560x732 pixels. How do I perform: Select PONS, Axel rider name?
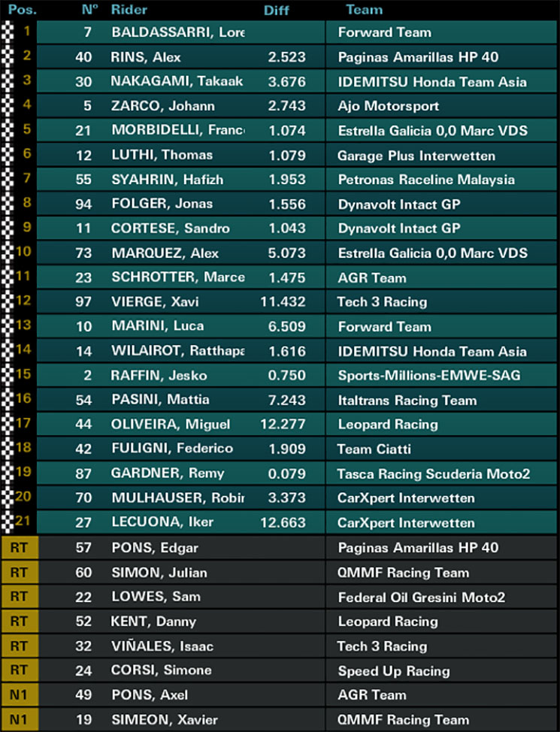tap(150, 694)
